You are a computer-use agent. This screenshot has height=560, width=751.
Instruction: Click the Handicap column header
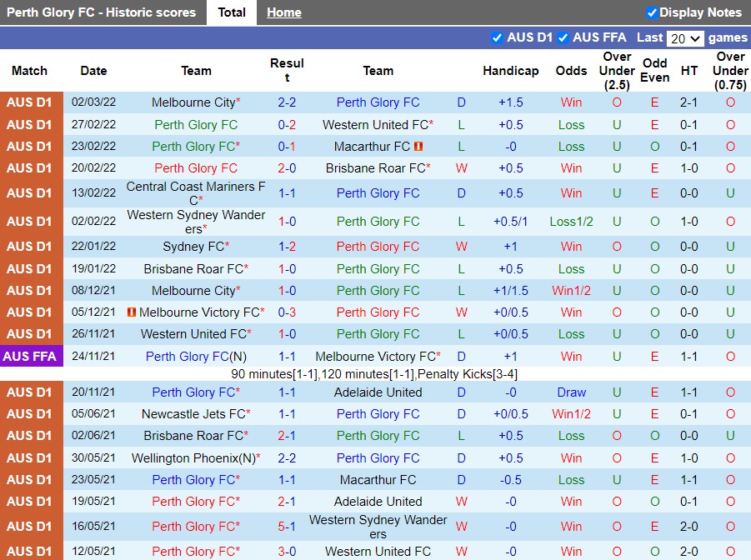(x=511, y=71)
